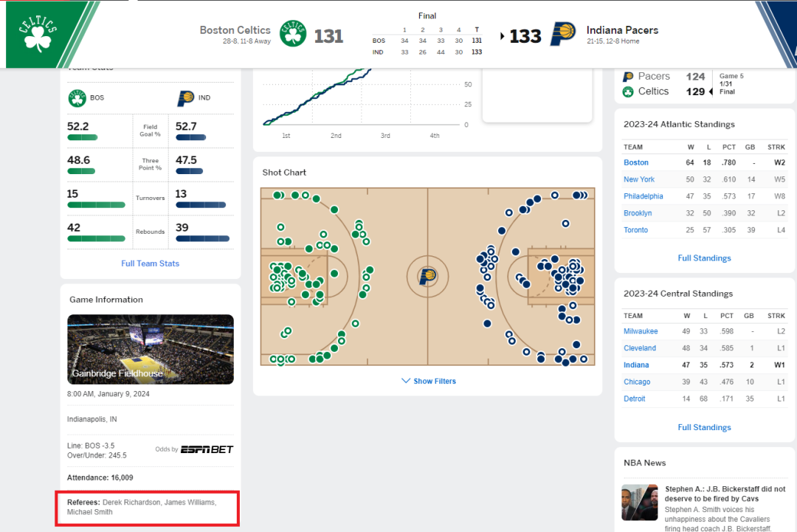Click the IND team logo in Team Stats

tap(185, 97)
